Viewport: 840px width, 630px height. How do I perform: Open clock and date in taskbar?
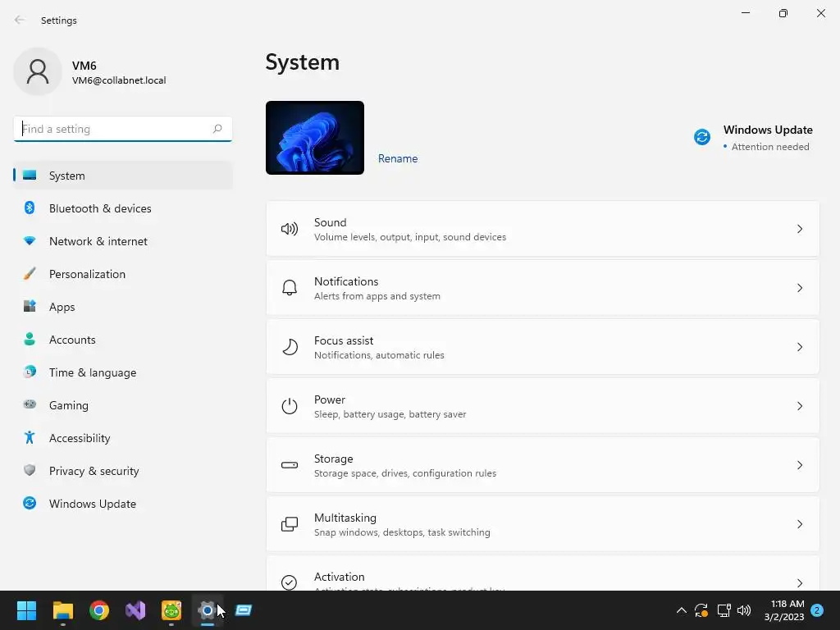pos(783,610)
